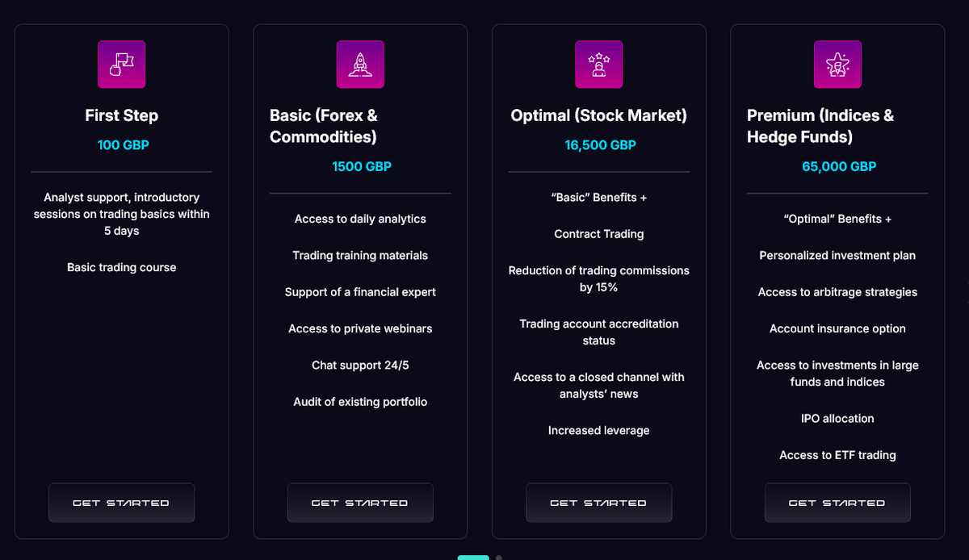Click the 1500 GBP price link
Image resolution: width=969 pixels, height=560 pixels.
click(360, 166)
